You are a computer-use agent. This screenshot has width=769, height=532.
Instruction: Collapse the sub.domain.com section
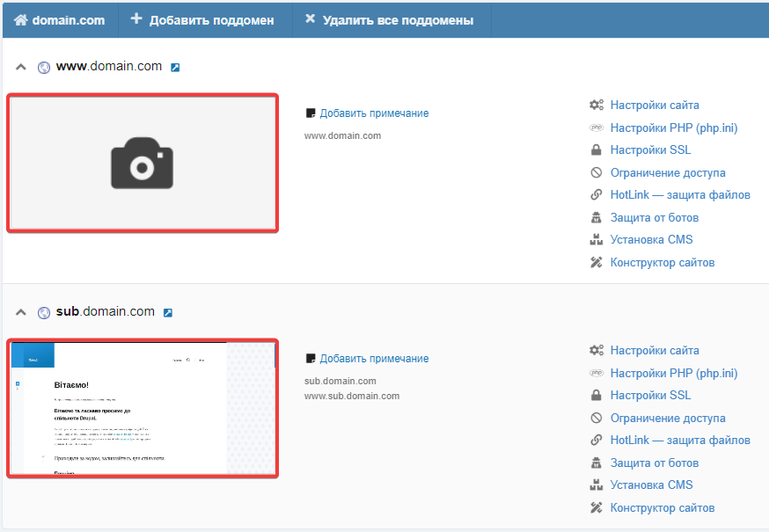coord(21,312)
